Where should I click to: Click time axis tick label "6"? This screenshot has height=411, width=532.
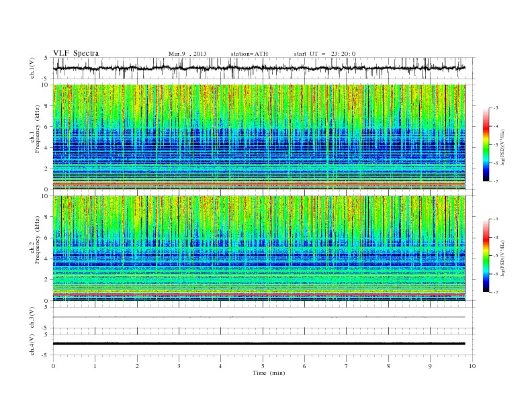[304, 366]
